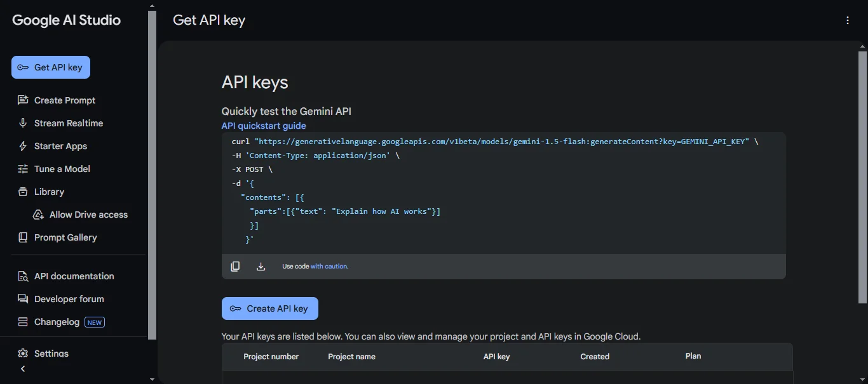Screen dimensions: 868x384
Task: Click the Created column header
Action: tap(595, 357)
